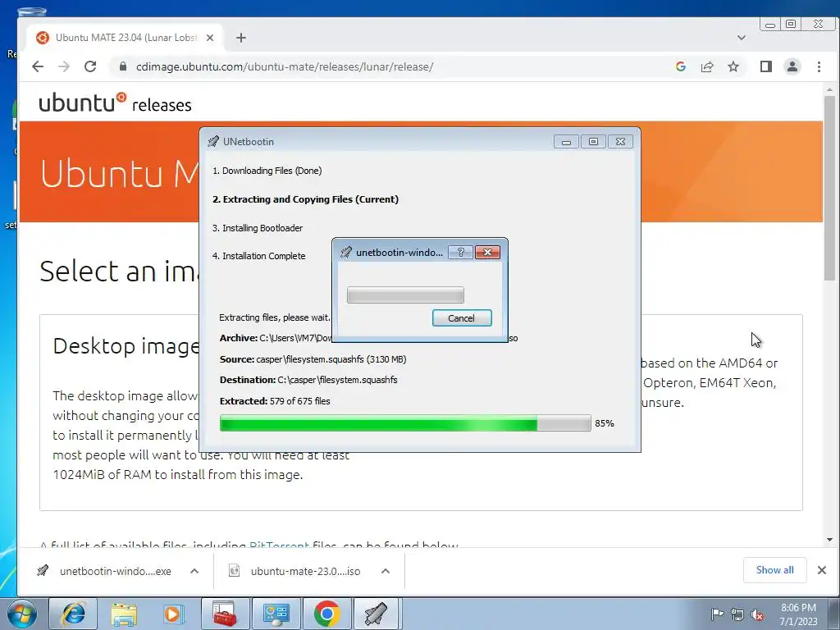This screenshot has width=840, height=630.
Task: Maximize the UNetbootin window
Action: coord(593,142)
